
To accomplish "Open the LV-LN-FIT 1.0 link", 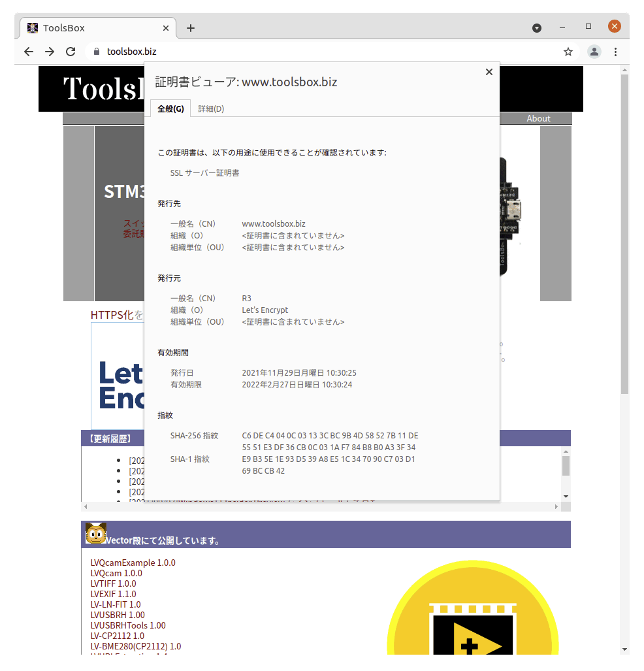I will pos(116,604).
